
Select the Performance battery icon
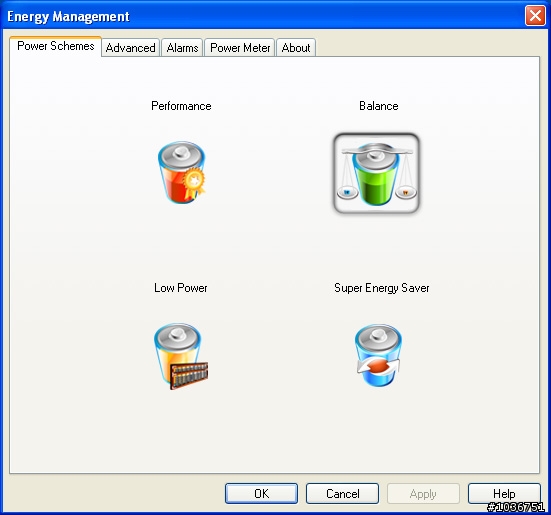[181, 172]
